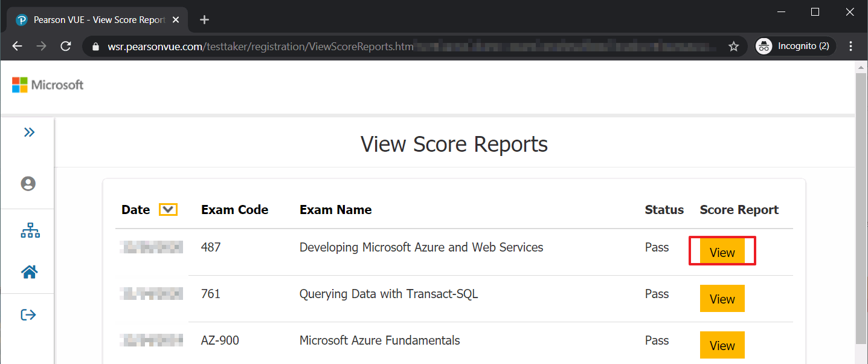Click the page vertical scrollbar
Image resolution: width=868 pixels, height=364 pixels.
tap(862, 209)
